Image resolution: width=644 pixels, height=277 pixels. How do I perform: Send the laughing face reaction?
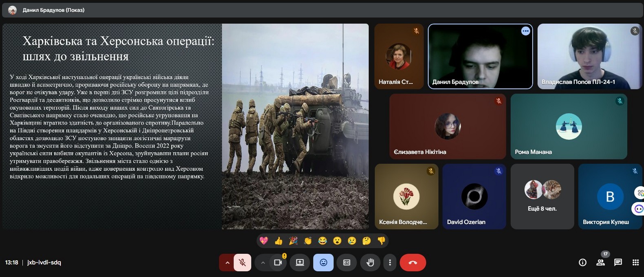tap(322, 241)
